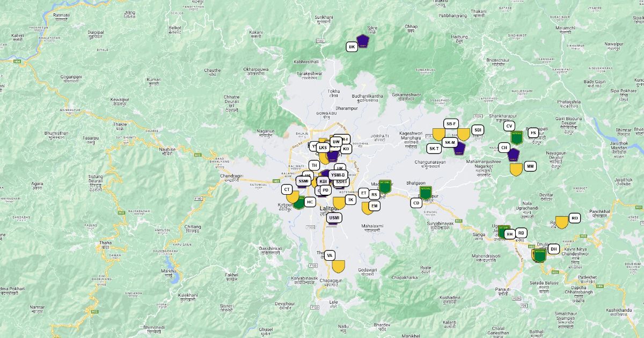Click the FS marker label
Image resolution: width=644 pixels, height=338 pixels.
pos(533,133)
